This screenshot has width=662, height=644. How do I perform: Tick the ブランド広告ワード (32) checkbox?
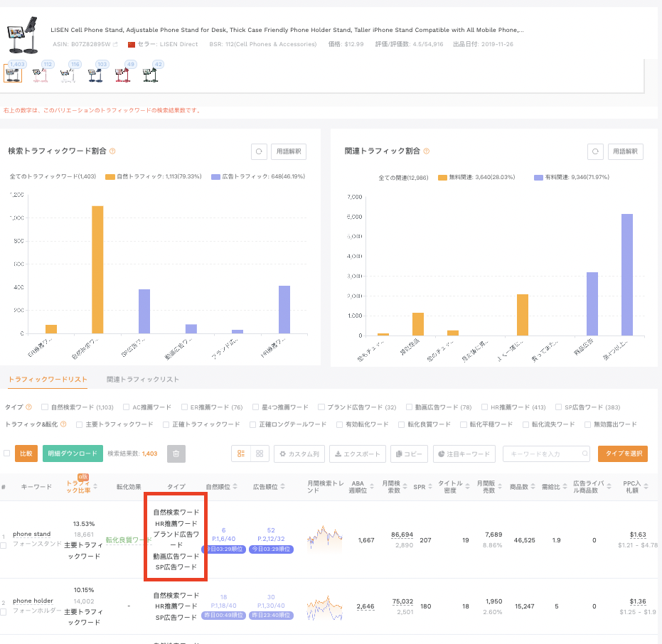(321, 407)
